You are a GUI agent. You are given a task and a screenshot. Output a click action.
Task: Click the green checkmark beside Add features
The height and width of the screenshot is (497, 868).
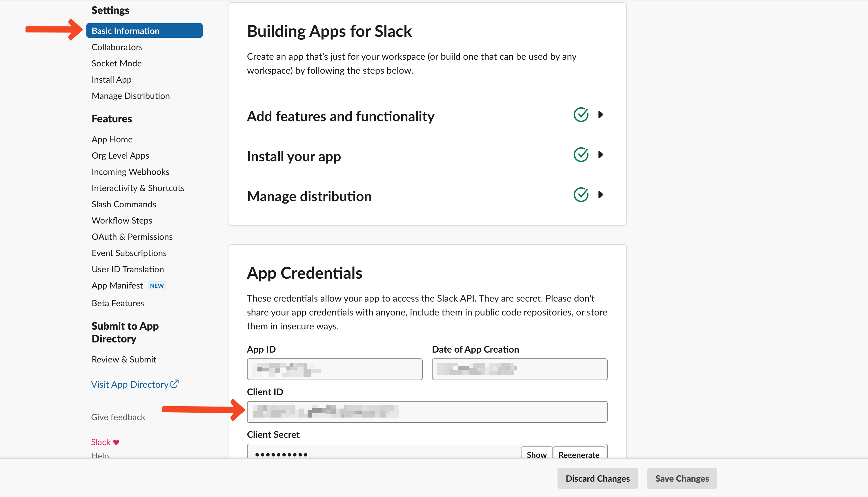(581, 115)
